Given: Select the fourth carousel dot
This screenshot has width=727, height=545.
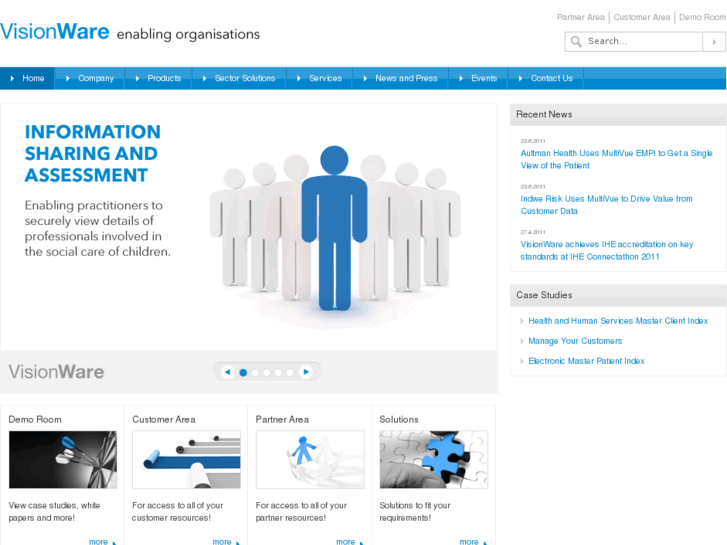Looking at the screenshot, I should pos(278,372).
